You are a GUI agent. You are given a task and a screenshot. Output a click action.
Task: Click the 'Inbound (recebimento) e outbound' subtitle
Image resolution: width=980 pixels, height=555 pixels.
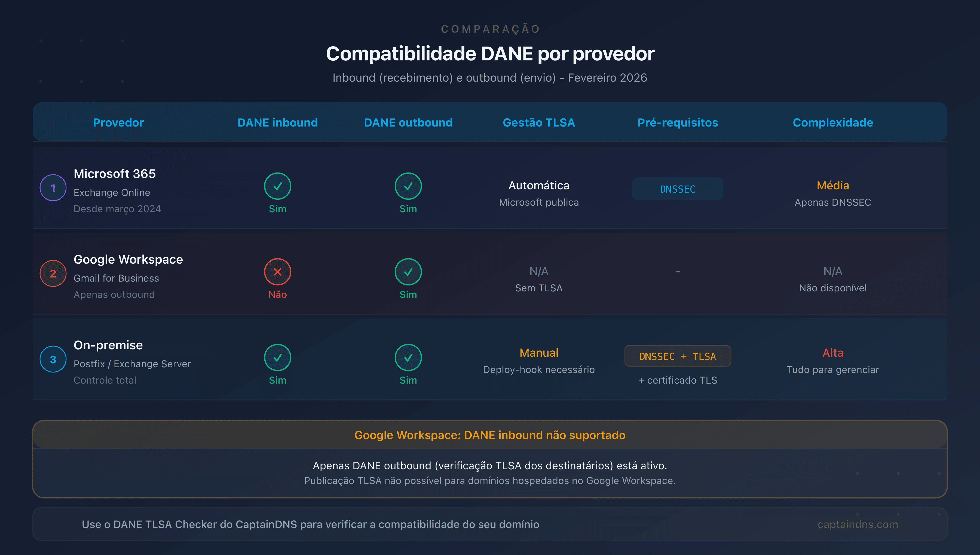[x=490, y=78]
